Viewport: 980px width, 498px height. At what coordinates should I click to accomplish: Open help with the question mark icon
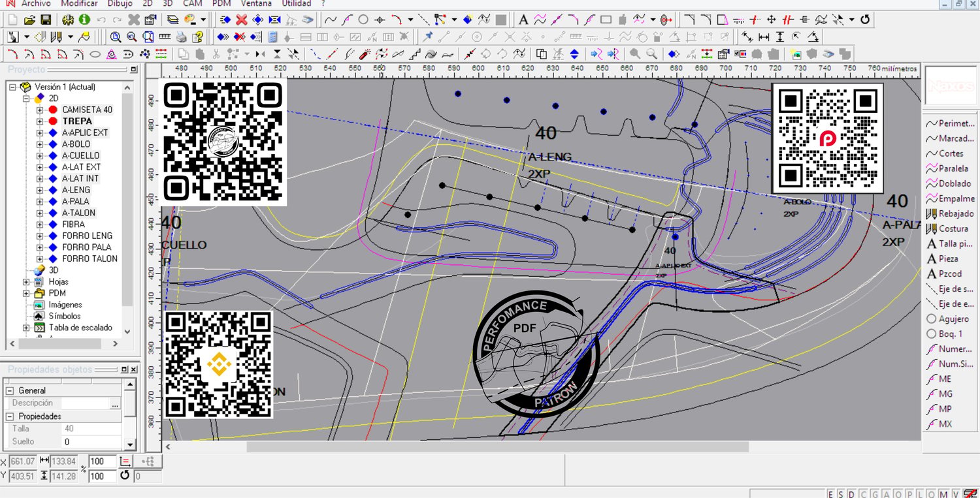tap(198, 37)
